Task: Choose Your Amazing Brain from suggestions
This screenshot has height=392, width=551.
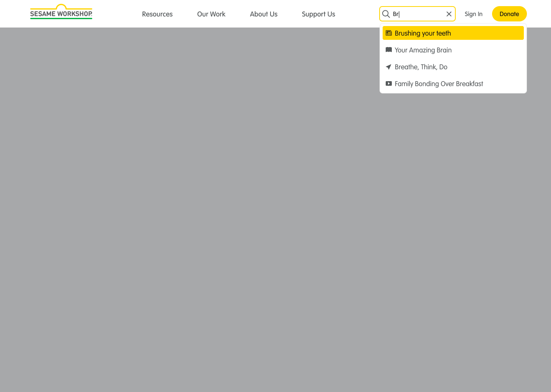Action: pyautogui.click(x=423, y=50)
